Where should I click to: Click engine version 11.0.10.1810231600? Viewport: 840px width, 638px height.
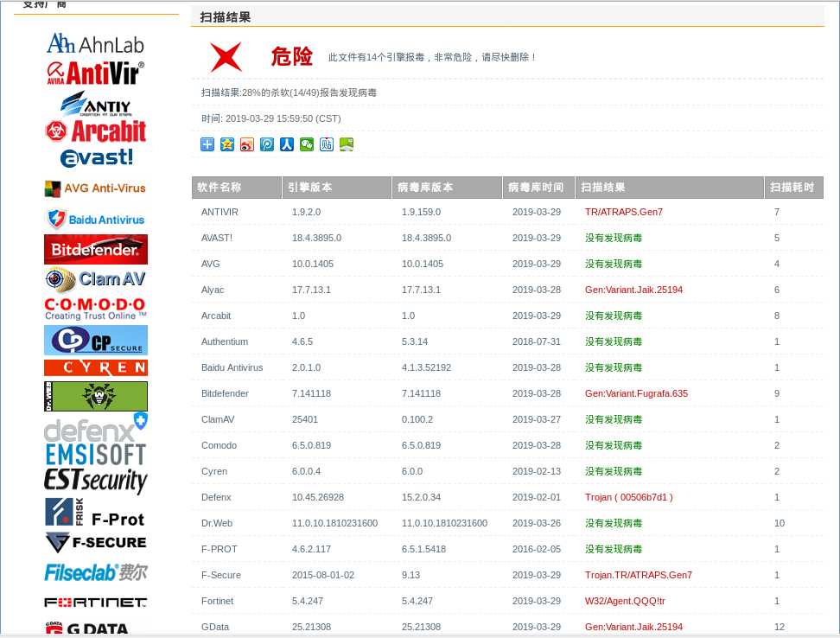coord(334,523)
